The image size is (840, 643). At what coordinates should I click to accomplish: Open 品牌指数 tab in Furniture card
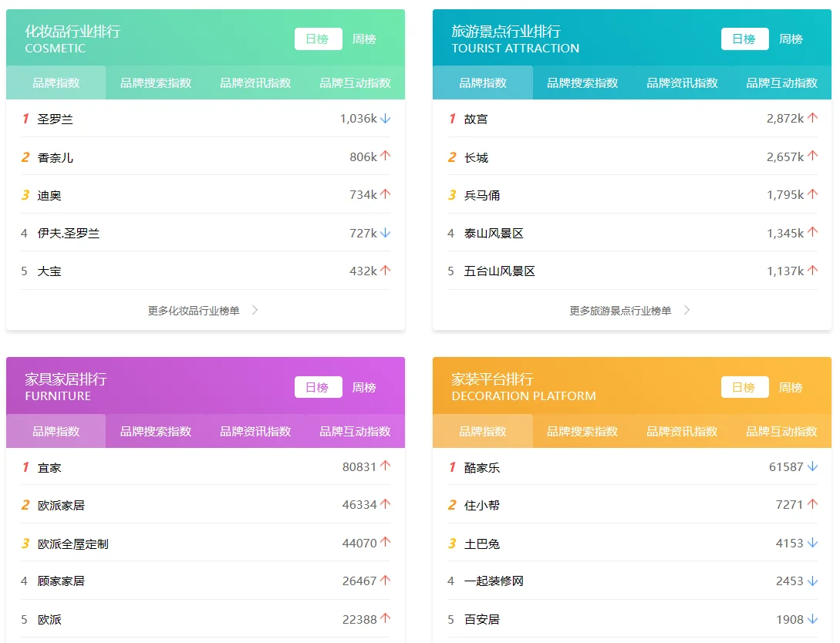click(x=56, y=431)
